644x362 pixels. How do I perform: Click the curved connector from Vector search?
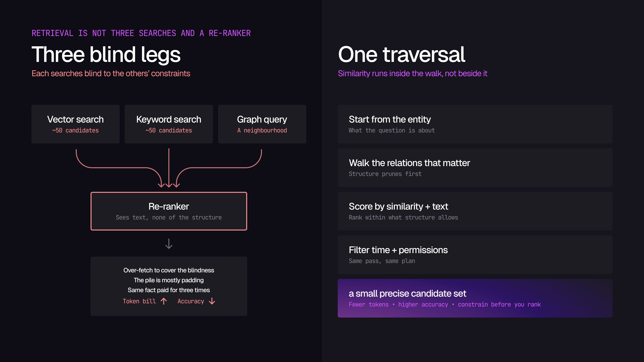(119, 168)
